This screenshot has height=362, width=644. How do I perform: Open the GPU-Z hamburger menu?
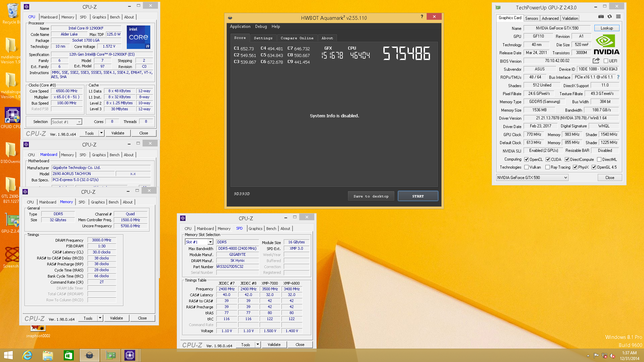coord(618,16)
